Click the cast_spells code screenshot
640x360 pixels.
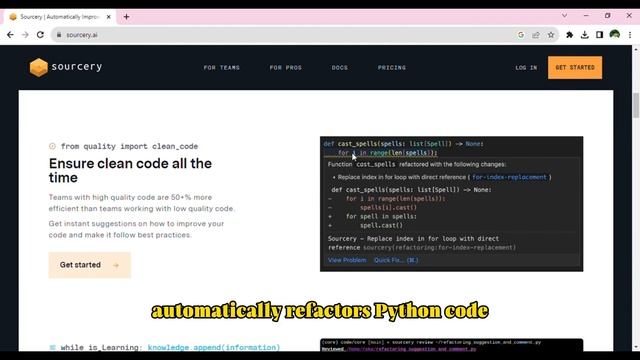pyautogui.click(x=451, y=204)
